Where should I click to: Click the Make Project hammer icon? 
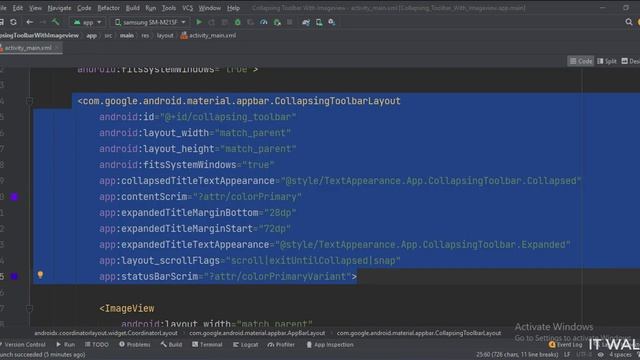[56, 22]
